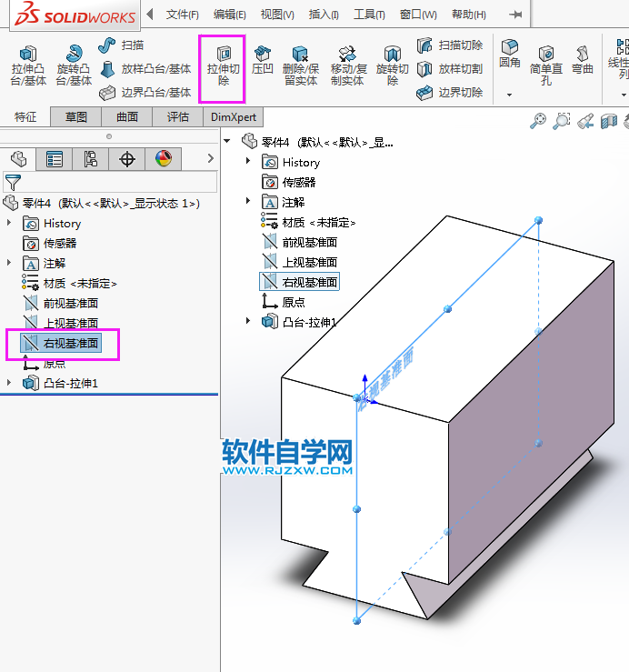The height and width of the screenshot is (672, 629).
Task: Switch to the 特征 tab
Action: (25, 117)
